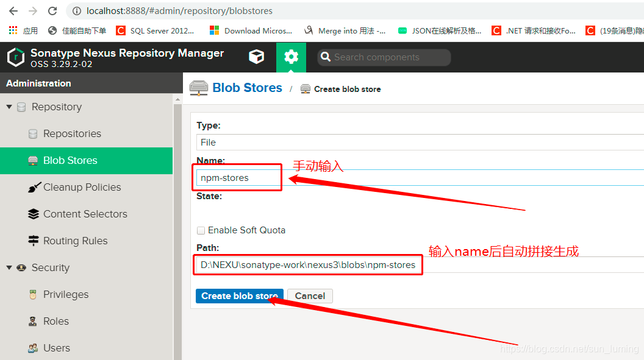Click the Sonatype Nexus hexagon logo

[16, 57]
